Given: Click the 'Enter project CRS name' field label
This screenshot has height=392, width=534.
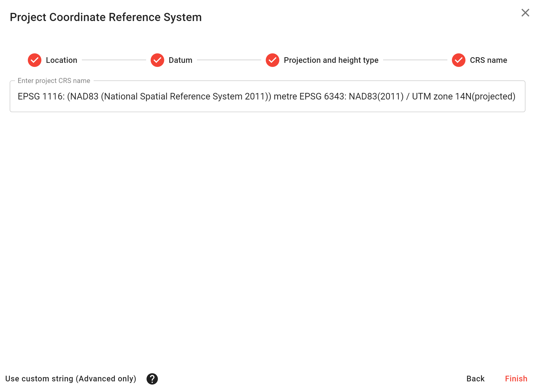Looking at the screenshot, I should pyautogui.click(x=54, y=81).
